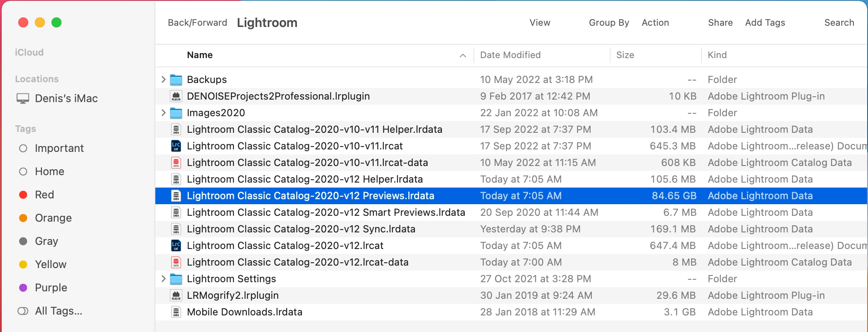Select the Yellow tag in the sidebar
The image size is (868, 332).
click(51, 265)
